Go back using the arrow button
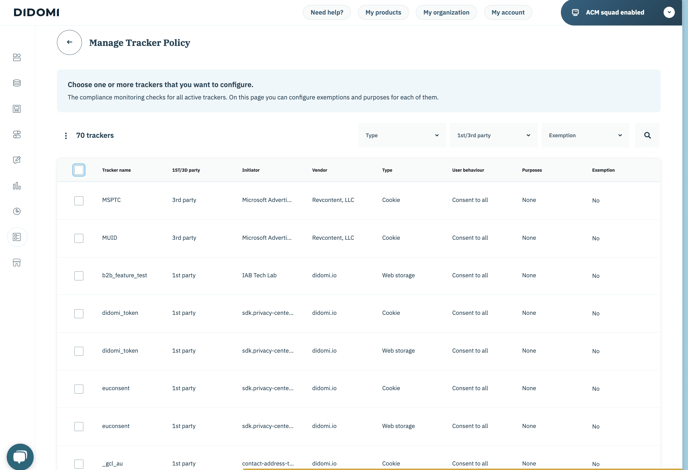Viewport: 688px width, 470px height. point(69,43)
